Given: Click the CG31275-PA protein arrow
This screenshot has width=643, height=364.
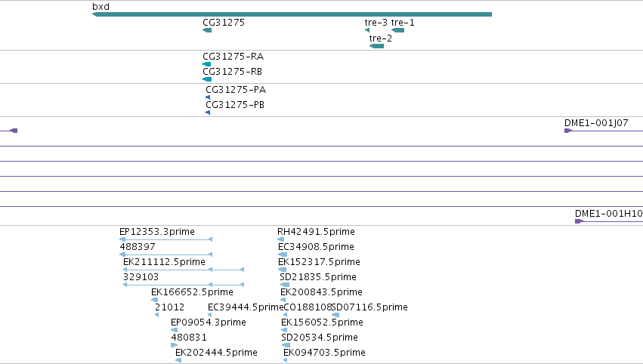Looking at the screenshot, I should 208,97.
